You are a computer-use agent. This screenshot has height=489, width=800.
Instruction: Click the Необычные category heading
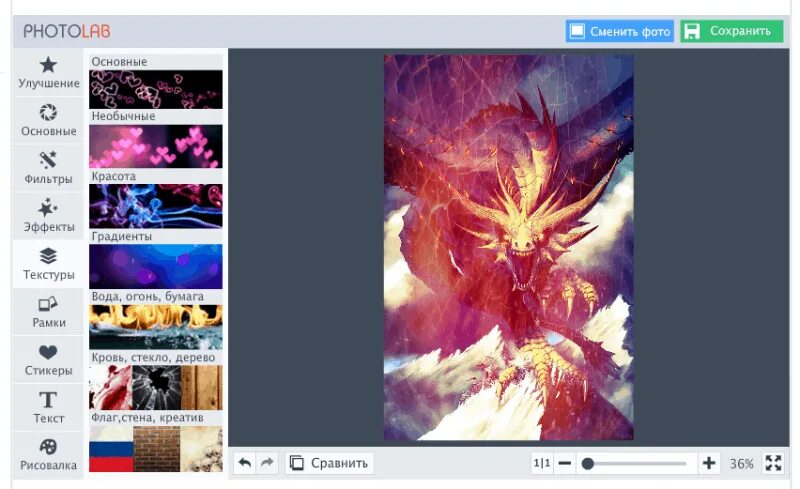coord(123,116)
